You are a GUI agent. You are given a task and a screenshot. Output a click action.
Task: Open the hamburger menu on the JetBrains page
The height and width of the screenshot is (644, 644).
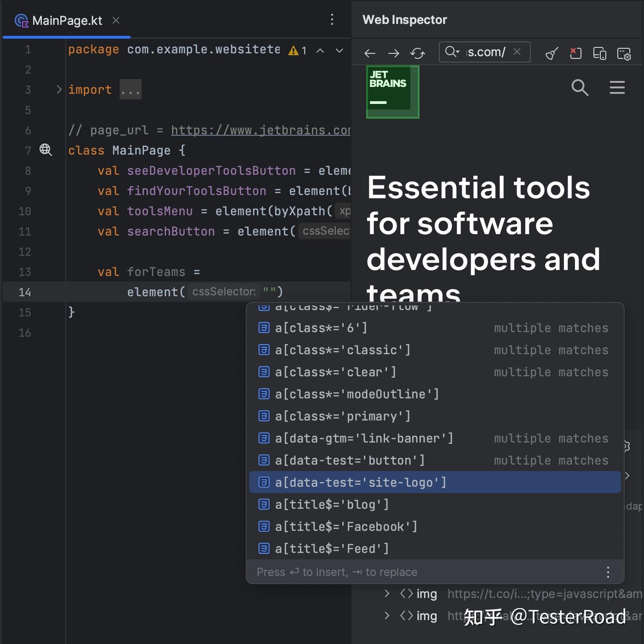(617, 88)
